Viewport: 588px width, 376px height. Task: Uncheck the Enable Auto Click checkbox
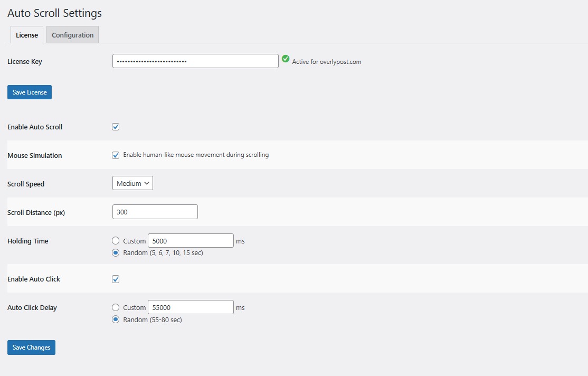pyautogui.click(x=116, y=279)
